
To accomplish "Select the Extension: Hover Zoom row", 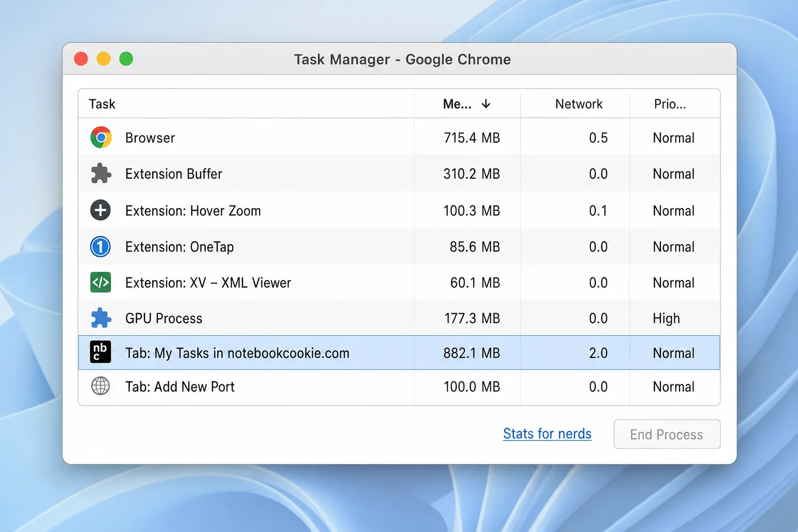I will [x=399, y=210].
